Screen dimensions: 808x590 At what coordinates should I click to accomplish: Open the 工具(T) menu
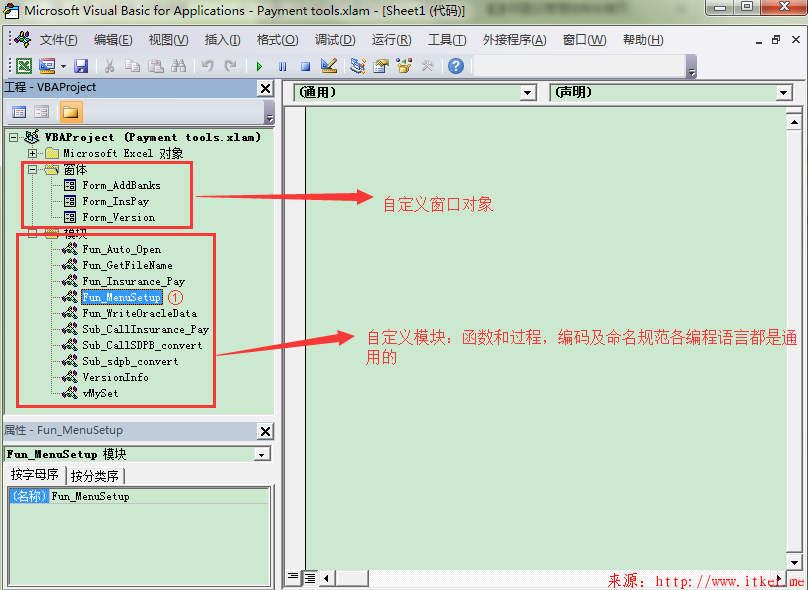click(x=447, y=40)
